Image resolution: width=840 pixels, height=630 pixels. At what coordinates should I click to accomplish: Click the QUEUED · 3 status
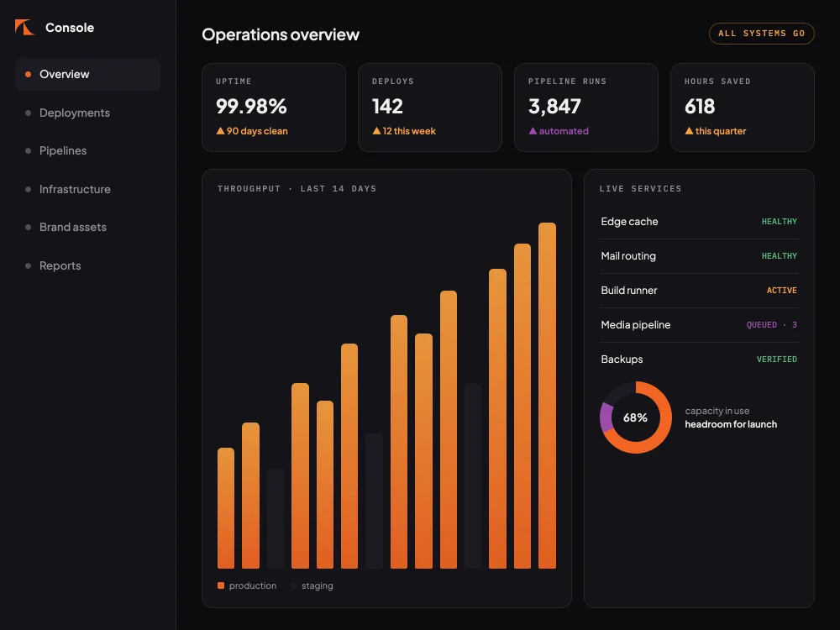[772, 324]
